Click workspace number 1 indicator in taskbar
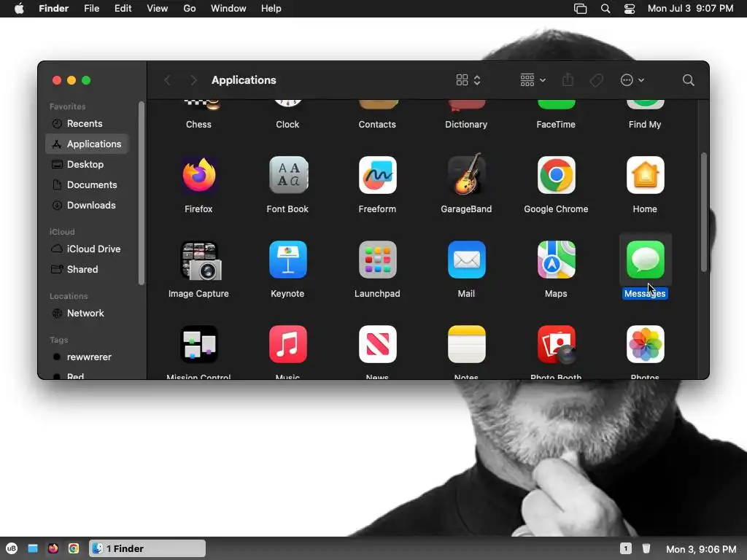Viewport: 747px width, 560px height. (625, 548)
